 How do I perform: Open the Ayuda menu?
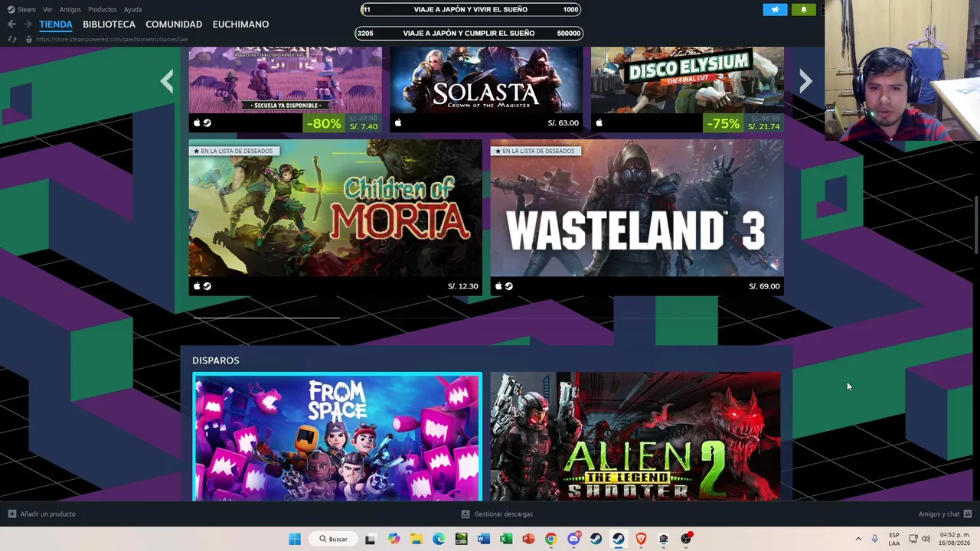132,9
